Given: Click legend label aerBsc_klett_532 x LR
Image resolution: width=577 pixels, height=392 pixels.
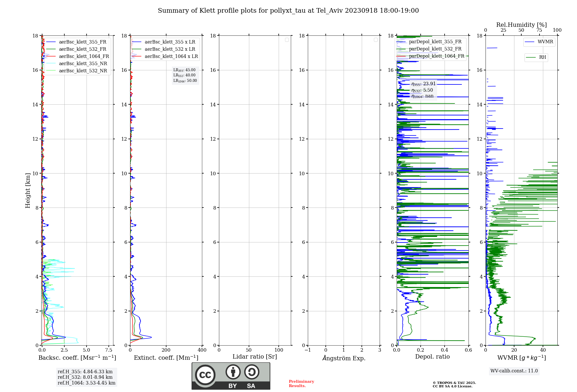Looking at the screenshot, I should 170,49.
